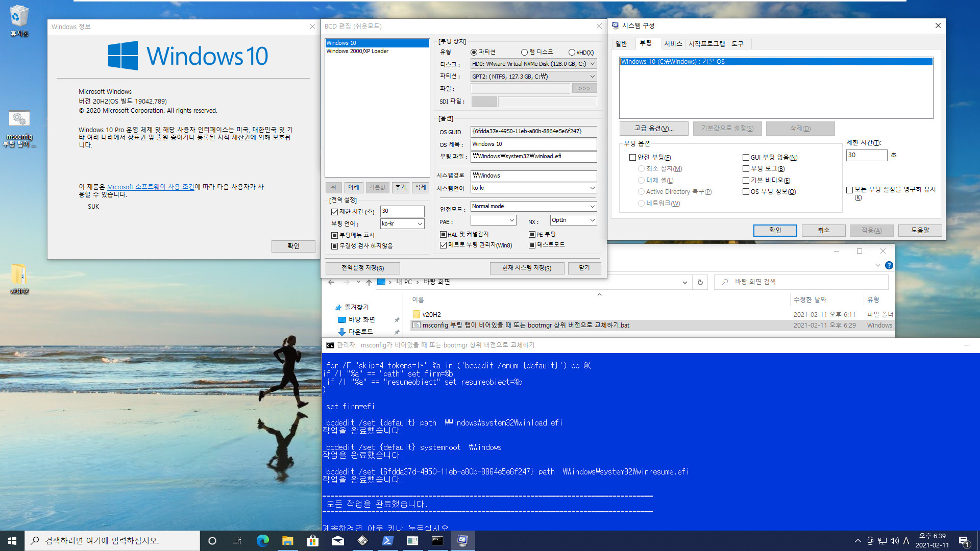
Task: Switch to command prompt taskbar icon
Action: click(x=437, y=541)
